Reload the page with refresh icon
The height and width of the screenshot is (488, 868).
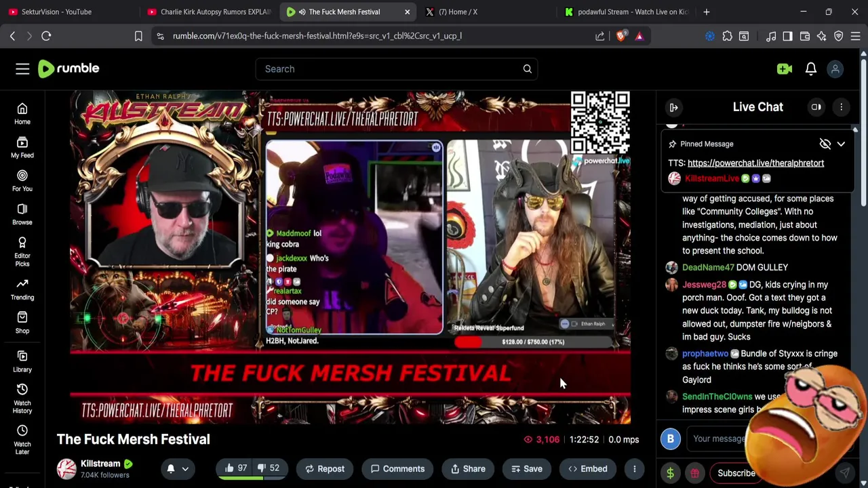(46, 36)
